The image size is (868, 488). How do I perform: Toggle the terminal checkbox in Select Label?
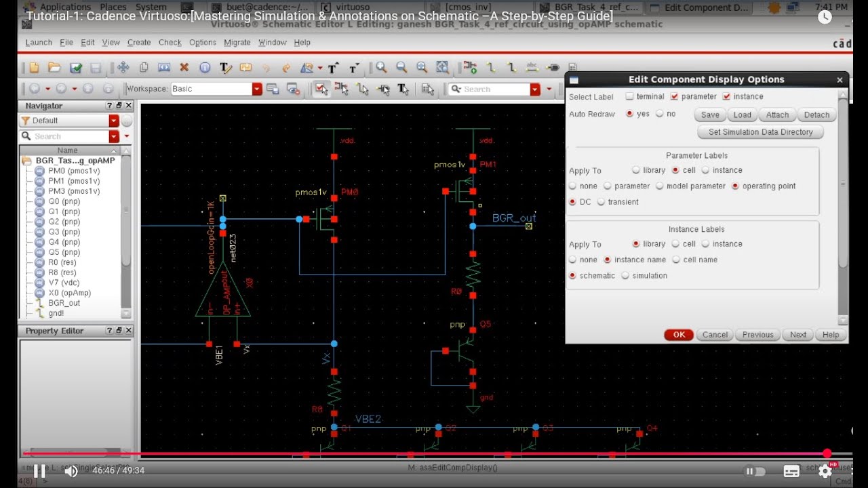click(629, 96)
